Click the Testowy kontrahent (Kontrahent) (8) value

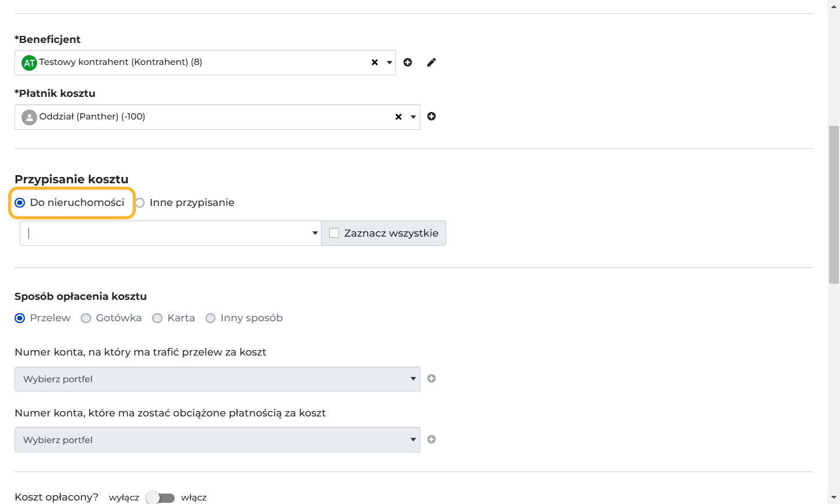[x=121, y=62]
